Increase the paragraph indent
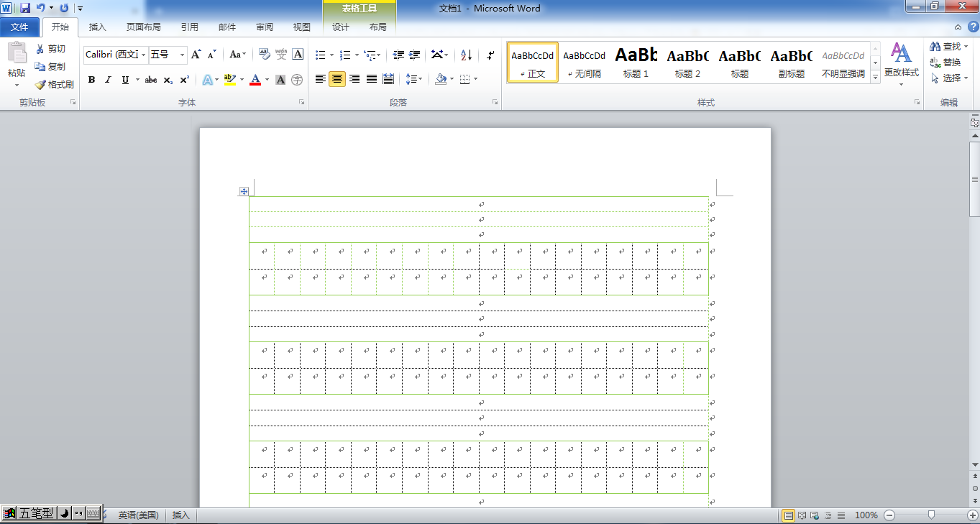The width and height of the screenshot is (980, 524). (x=415, y=55)
